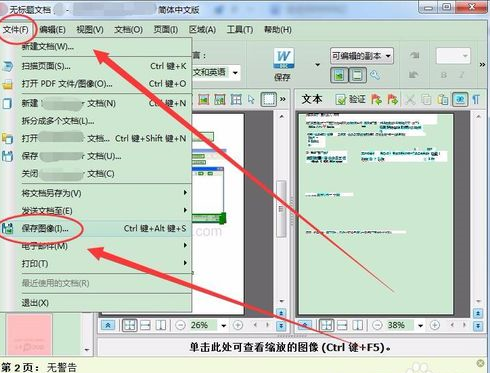The height and width of the screenshot is (373, 490).
Task: Open the 区域(A) menu
Action: click(x=202, y=30)
